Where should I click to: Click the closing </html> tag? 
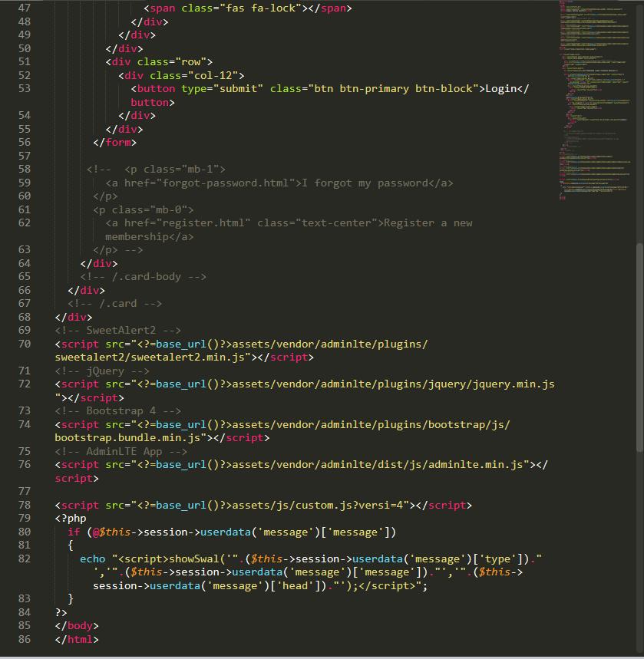[77, 639]
